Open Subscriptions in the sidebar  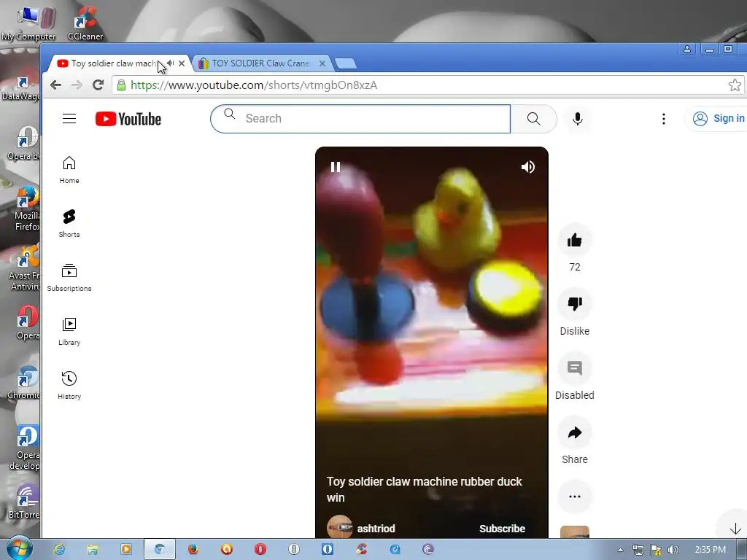(x=69, y=278)
